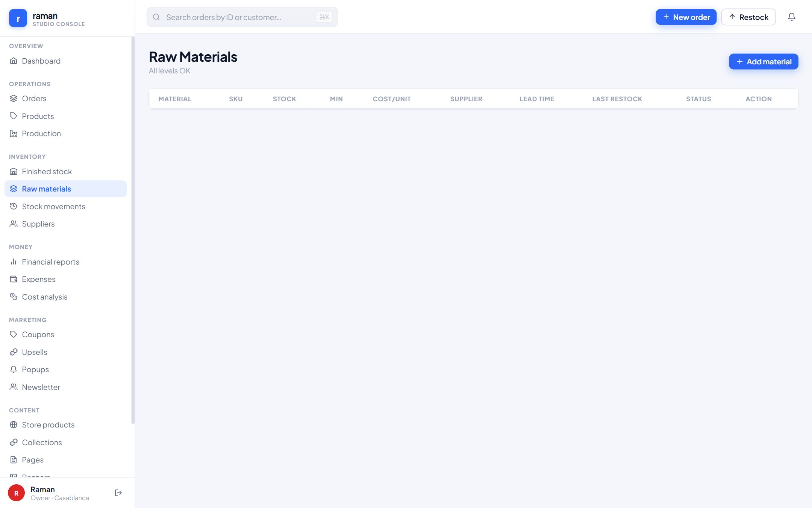Click the Finished stock warehouse icon
The image size is (812, 508).
tap(14, 171)
